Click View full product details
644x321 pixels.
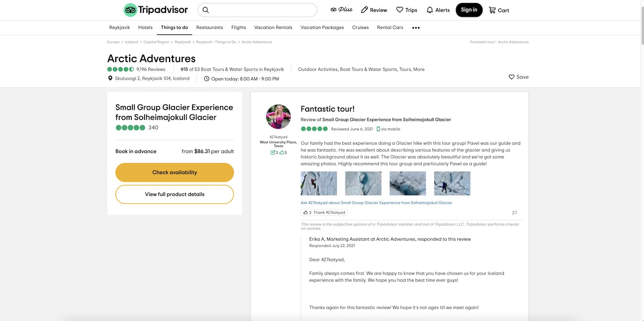click(175, 195)
